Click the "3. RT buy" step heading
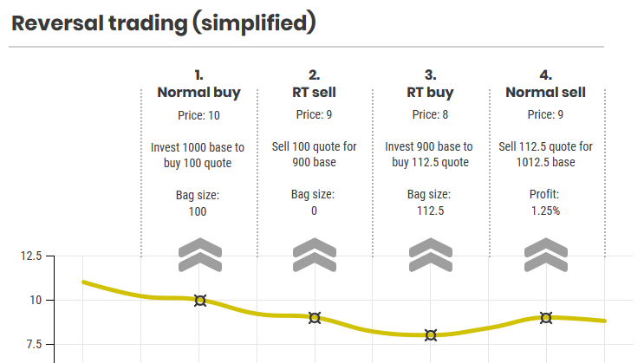 pyautogui.click(x=430, y=84)
